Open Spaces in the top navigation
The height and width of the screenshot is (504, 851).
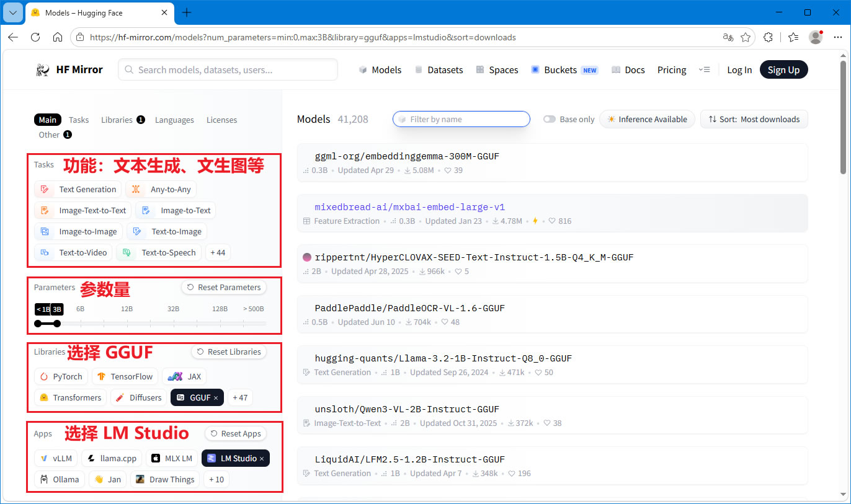tap(497, 70)
